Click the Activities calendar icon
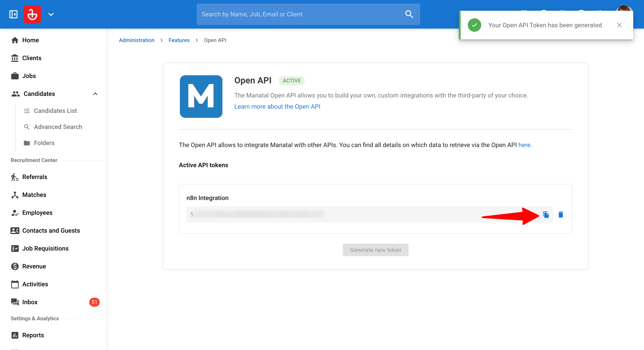This screenshot has width=644, height=350. pyautogui.click(x=15, y=284)
